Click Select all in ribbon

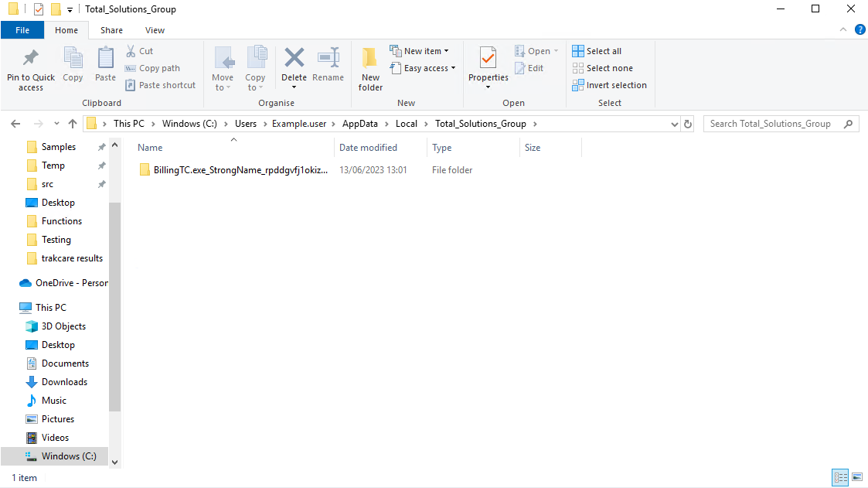click(x=597, y=51)
